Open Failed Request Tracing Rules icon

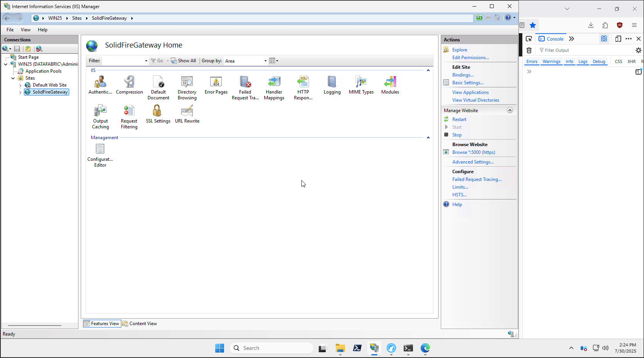click(x=245, y=88)
